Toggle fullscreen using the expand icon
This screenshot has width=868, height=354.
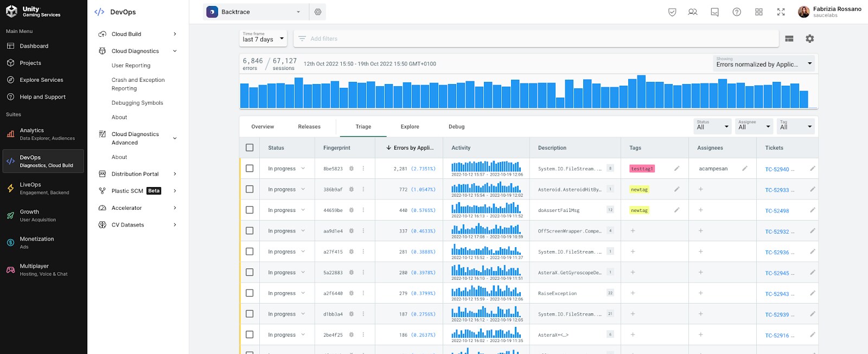click(781, 12)
